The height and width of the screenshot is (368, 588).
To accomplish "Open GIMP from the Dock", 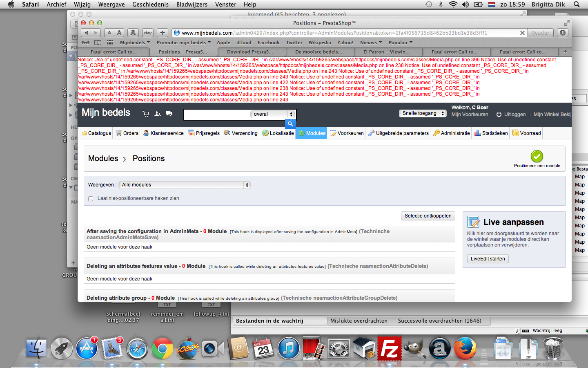I will [x=414, y=349].
